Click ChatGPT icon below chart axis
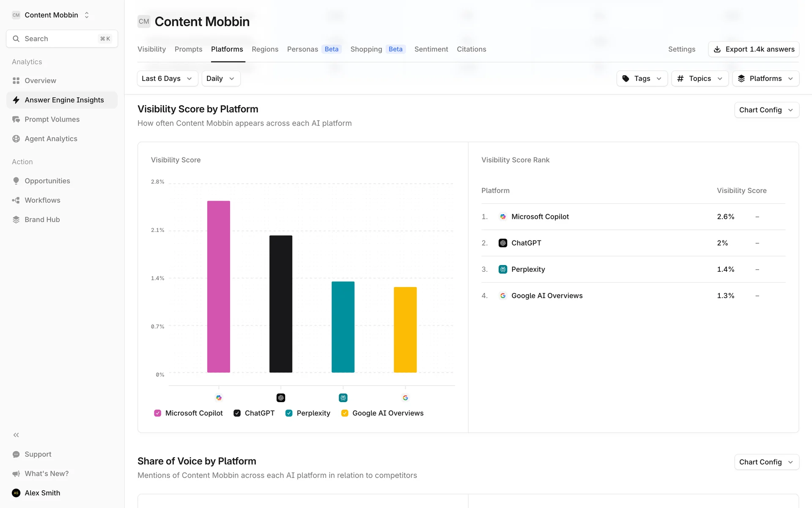 (281, 398)
